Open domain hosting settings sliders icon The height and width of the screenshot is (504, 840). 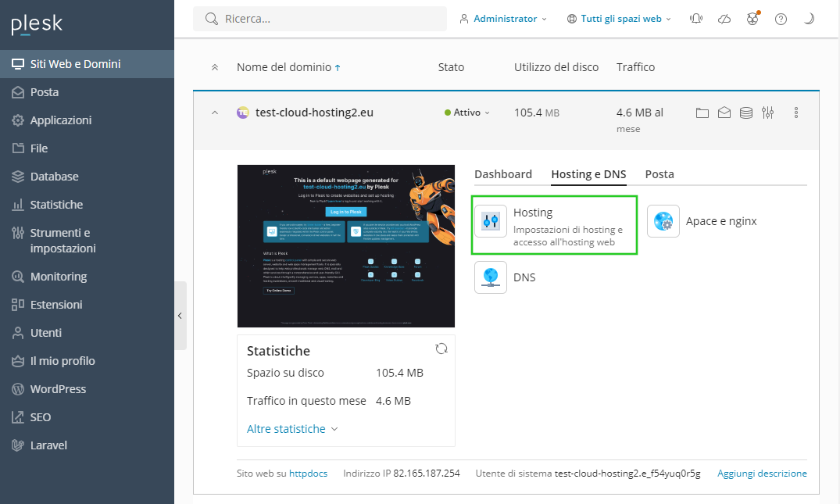click(x=767, y=113)
